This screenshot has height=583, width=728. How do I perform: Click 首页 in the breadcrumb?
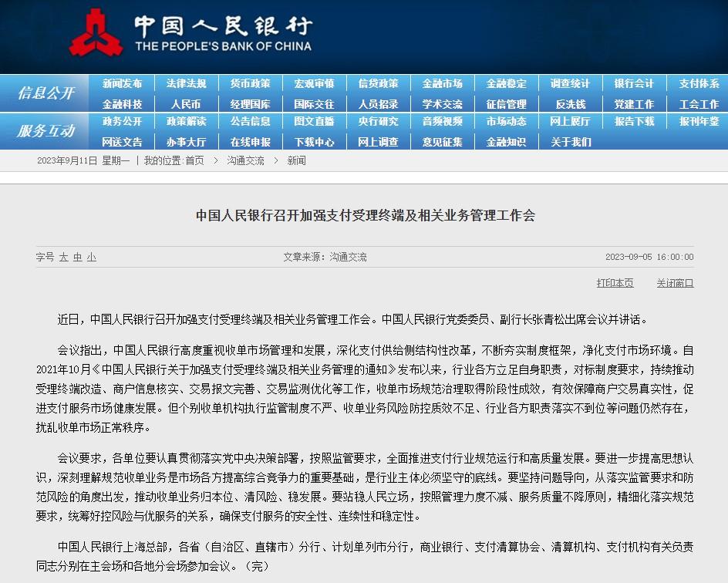coord(195,160)
